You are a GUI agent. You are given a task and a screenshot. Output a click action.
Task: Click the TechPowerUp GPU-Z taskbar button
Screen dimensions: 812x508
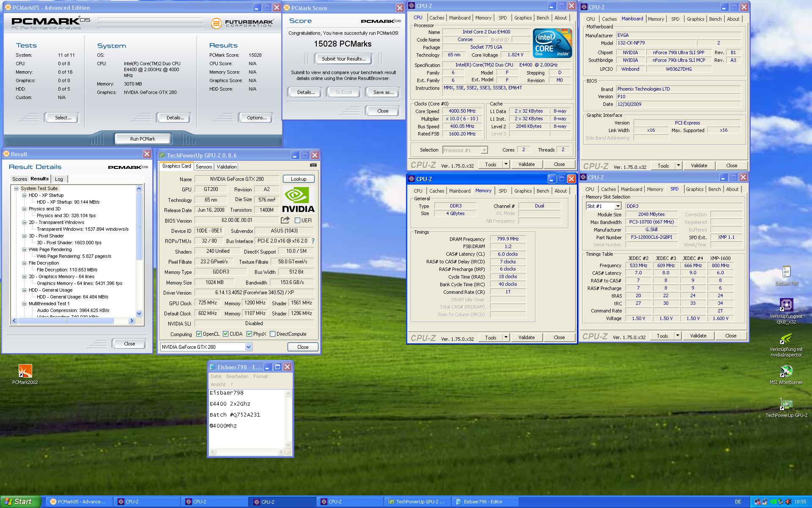click(x=417, y=502)
